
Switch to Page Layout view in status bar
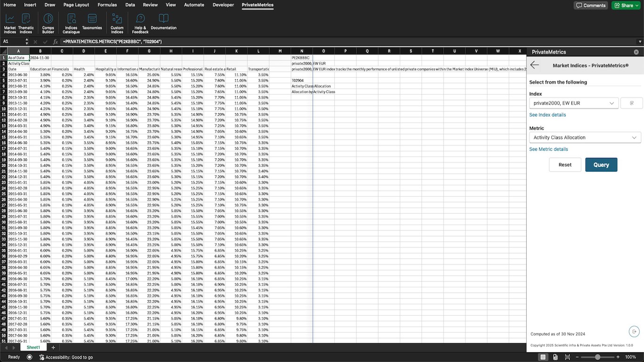coord(555,357)
